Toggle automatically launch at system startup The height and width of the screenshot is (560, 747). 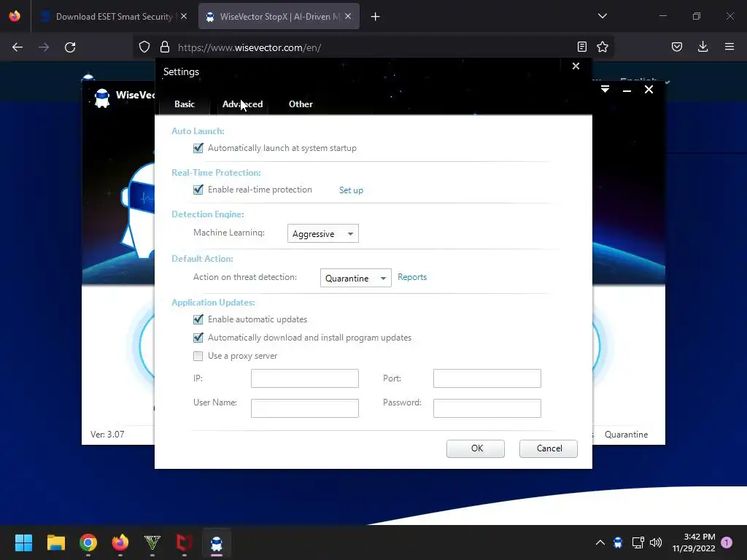pos(198,148)
